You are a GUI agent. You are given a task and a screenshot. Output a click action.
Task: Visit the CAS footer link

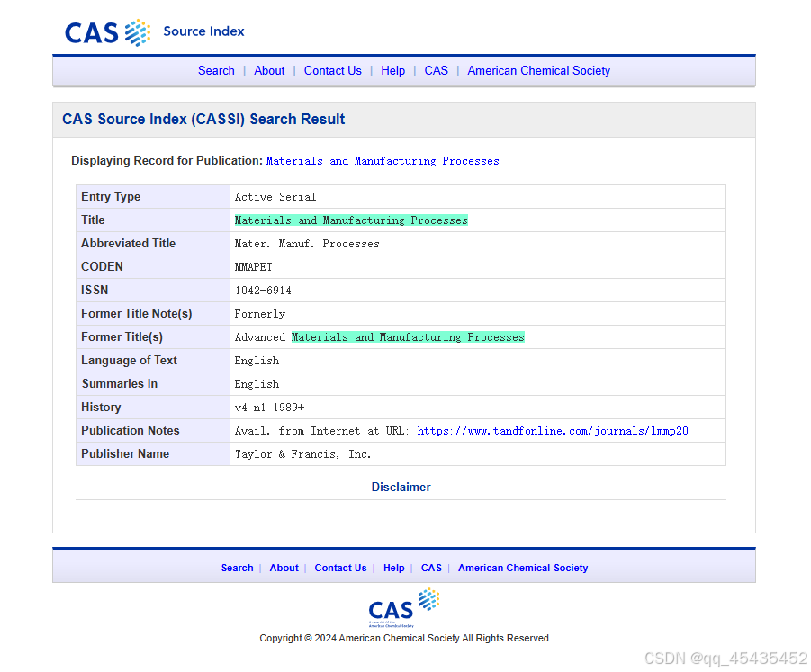431,568
